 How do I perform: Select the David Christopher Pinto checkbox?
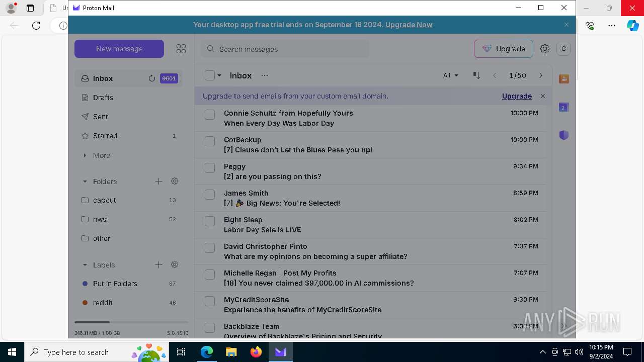(x=210, y=248)
